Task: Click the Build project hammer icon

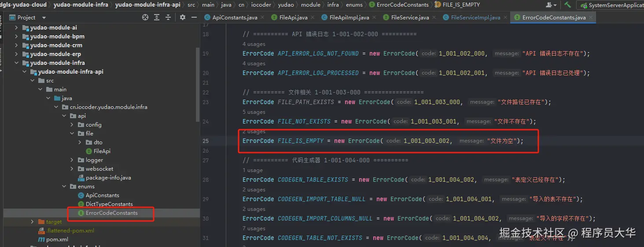Action: (x=568, y=5)
